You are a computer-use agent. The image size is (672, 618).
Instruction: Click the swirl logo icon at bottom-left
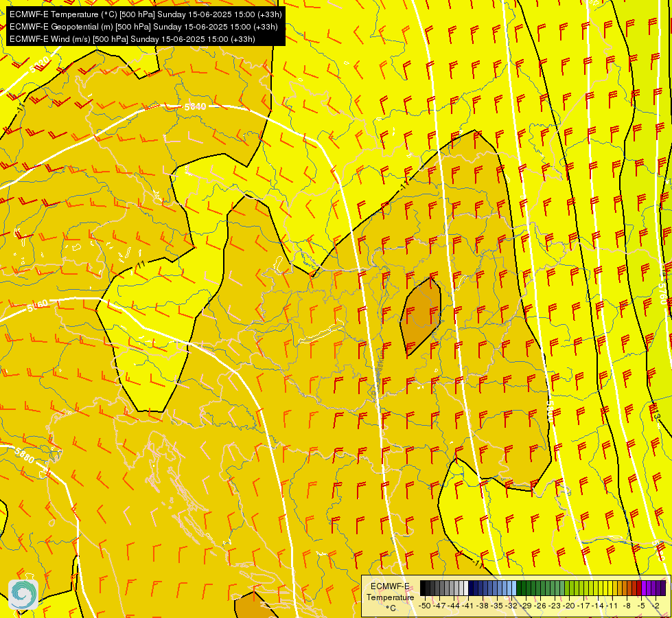(x=23, y=595)
